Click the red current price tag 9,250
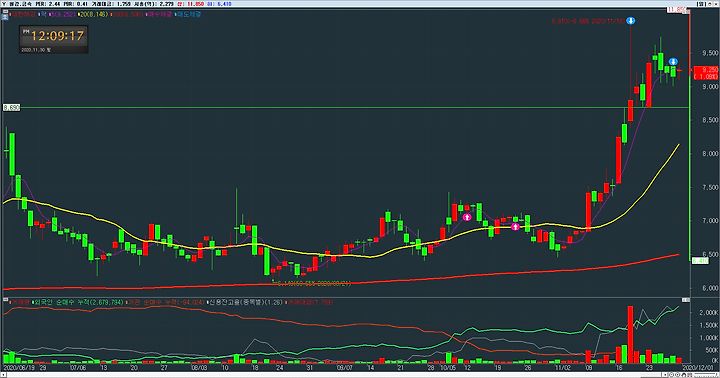The width and height of the screenshot is (720, 378). click(x=706, y=73)
